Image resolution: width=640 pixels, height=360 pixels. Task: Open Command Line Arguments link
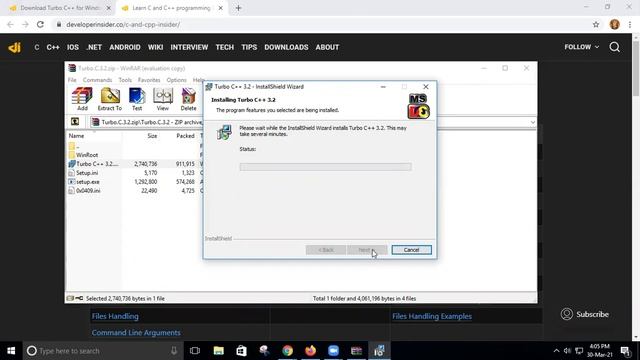136,333
